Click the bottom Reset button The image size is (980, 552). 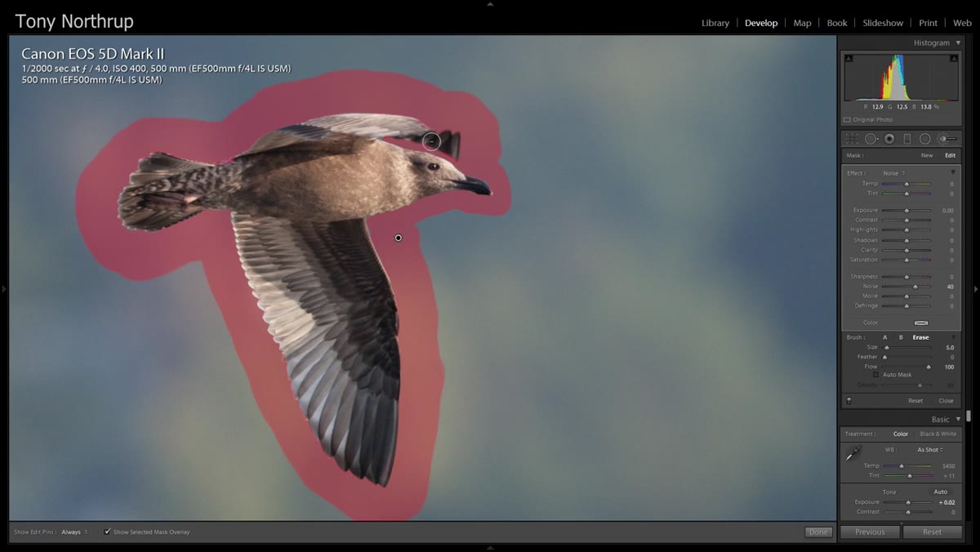coord(932,532)
